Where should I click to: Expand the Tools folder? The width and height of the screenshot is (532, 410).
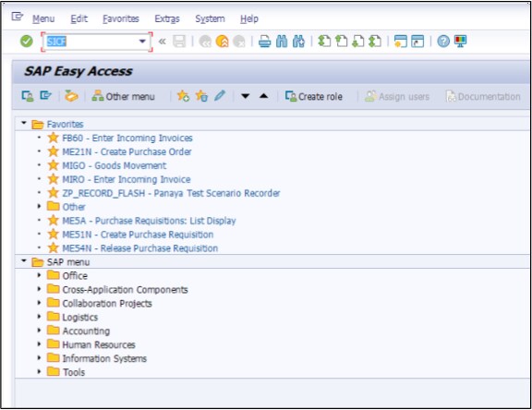pyautogui.click(x=39, y=372)
